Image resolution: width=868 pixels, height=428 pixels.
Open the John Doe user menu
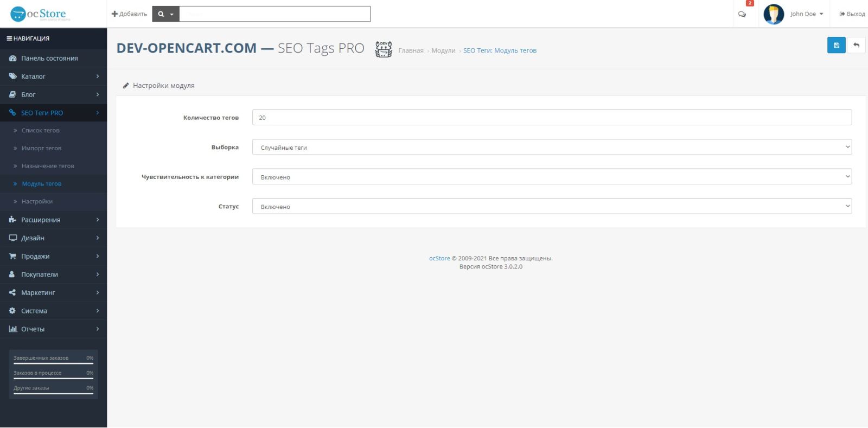click(x=807, y=14)
